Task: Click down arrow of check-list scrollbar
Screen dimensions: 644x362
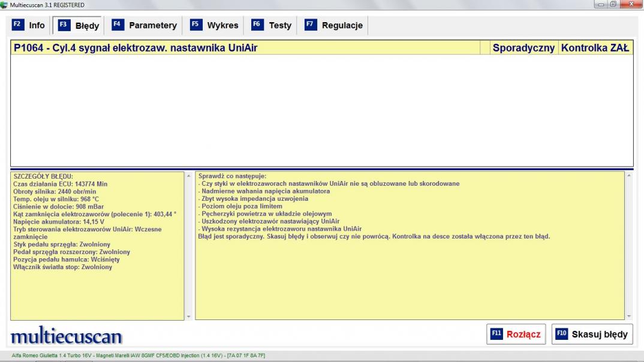Action: pyautogui.click(x=629, y=316)
